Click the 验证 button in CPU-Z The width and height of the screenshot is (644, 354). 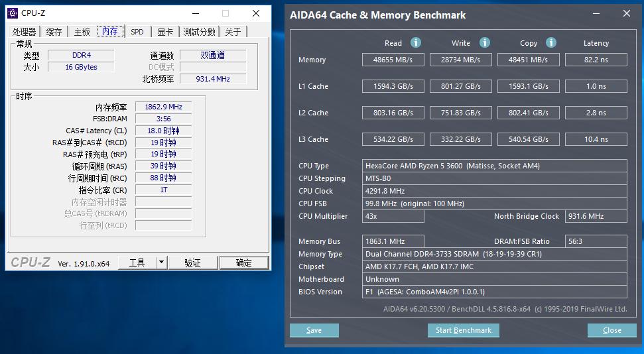click(x=192, y=263)
